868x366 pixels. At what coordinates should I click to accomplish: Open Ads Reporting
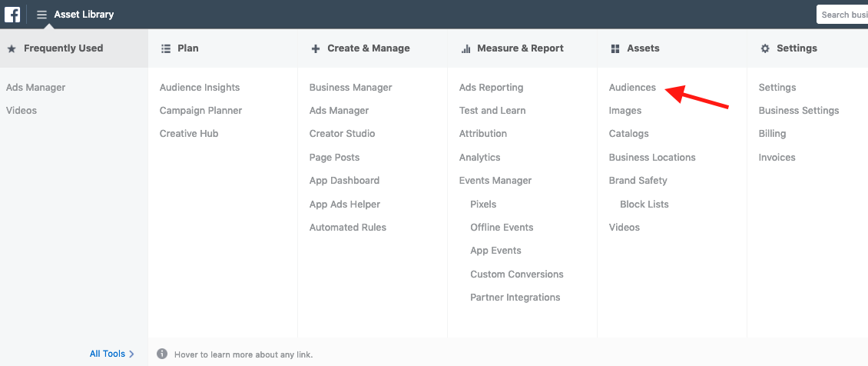pos(491,88)
